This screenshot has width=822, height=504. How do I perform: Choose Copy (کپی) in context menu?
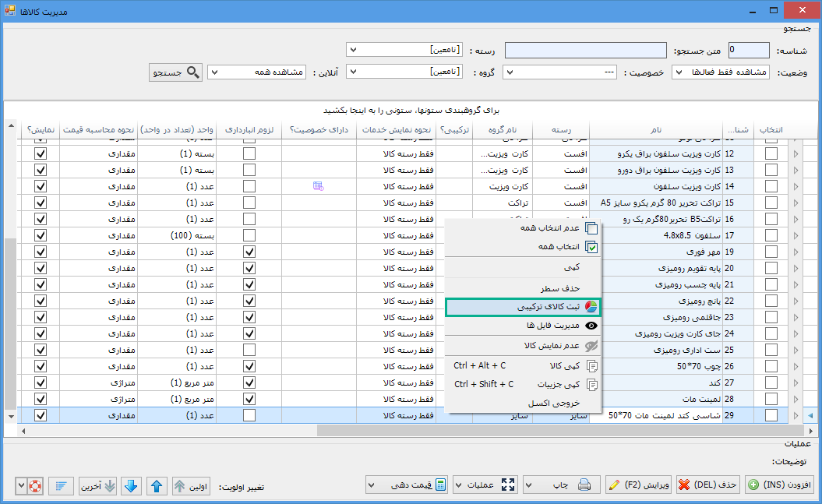(523, 267)
